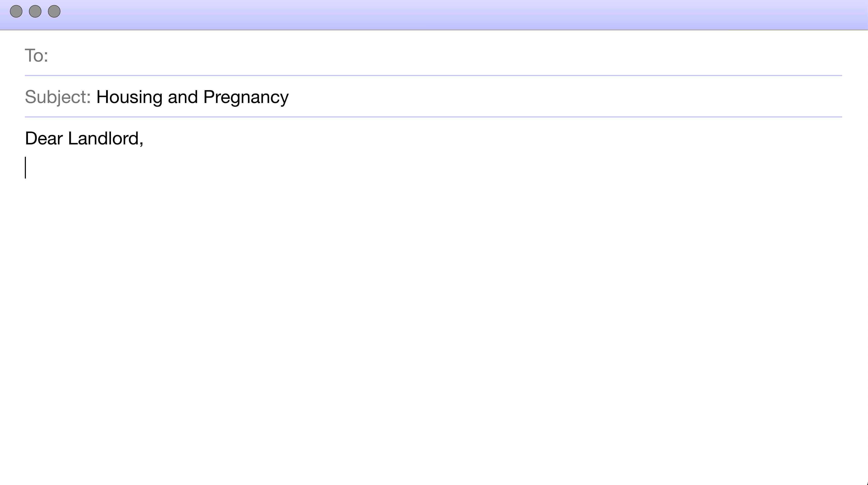868x485 pixels.
Task: Click the 'To:' label
Action: 36,55
